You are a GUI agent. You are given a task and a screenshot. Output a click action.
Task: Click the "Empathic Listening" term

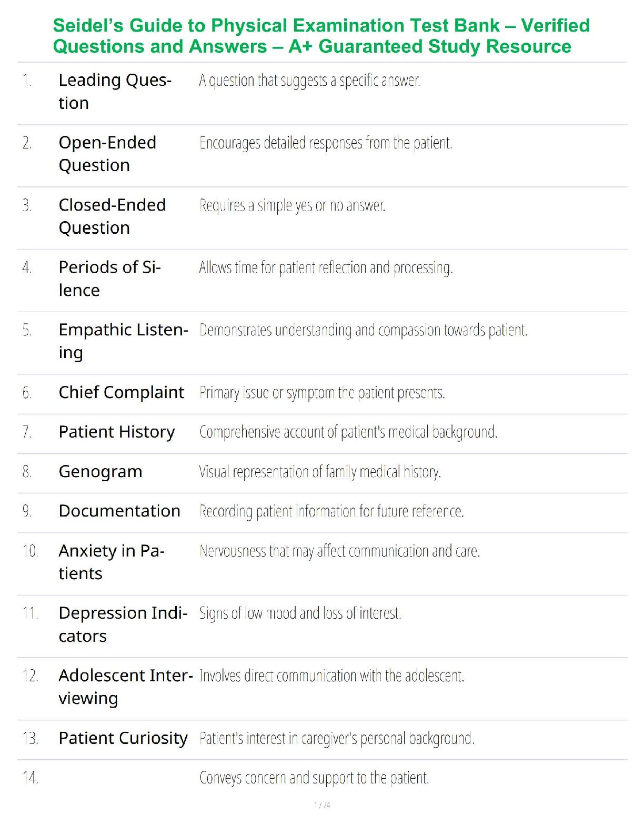coord(123,341)
